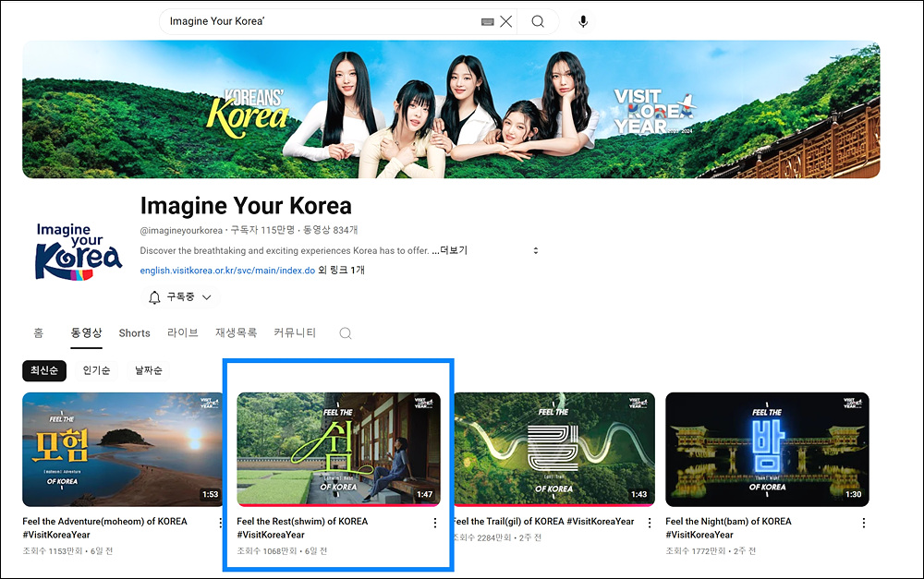Play the 모험 adventure video thumbnail

124,450
